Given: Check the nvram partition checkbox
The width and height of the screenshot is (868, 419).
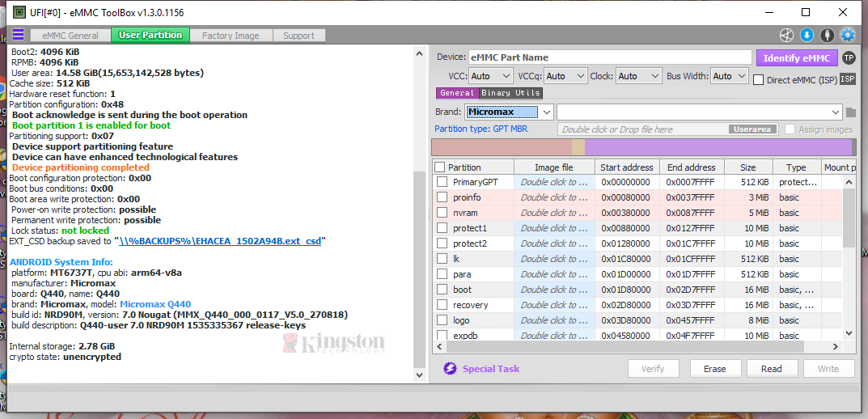Looking at the screenshot, I should click(x=442, y=213).
